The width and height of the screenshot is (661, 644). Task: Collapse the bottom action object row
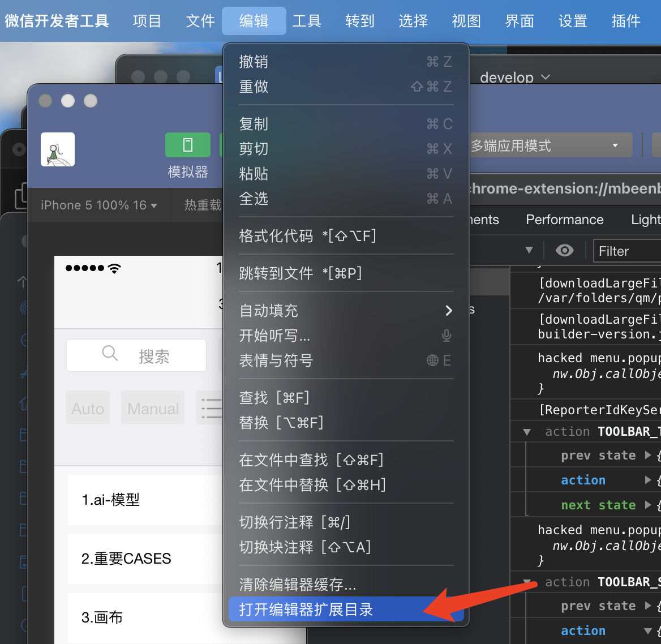(648, 631)
